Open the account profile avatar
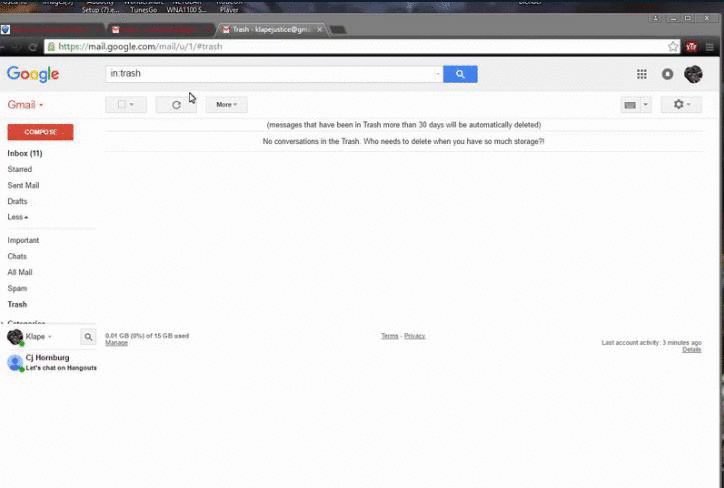 (x=693, y=74)
